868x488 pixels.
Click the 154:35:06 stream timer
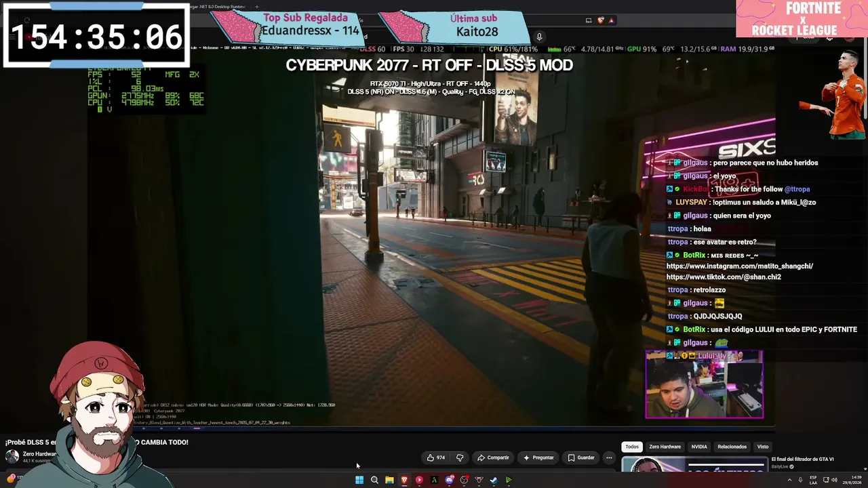point(96,37)
